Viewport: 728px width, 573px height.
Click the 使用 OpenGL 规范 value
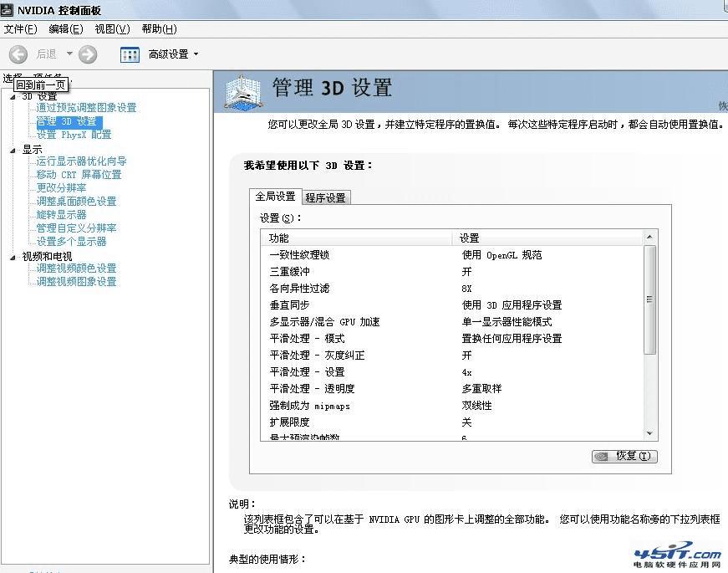click(x=501, y=255)
